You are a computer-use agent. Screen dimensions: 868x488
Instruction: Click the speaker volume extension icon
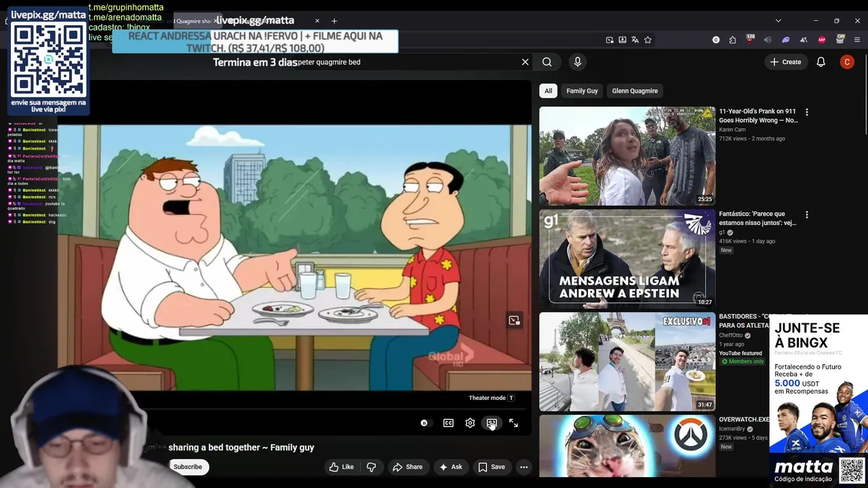[768, 40]
